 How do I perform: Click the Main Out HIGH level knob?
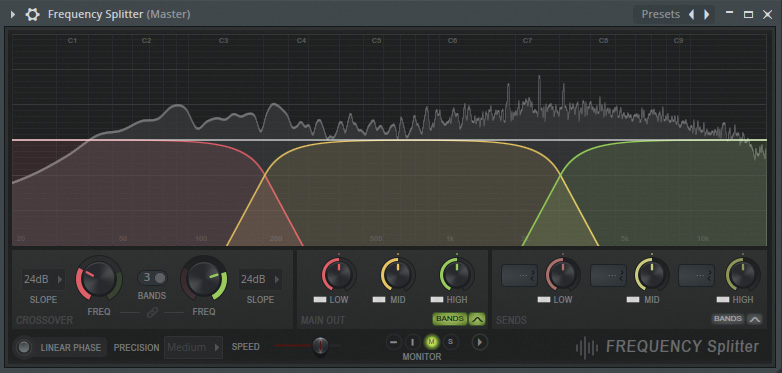(x=457, y=274)
